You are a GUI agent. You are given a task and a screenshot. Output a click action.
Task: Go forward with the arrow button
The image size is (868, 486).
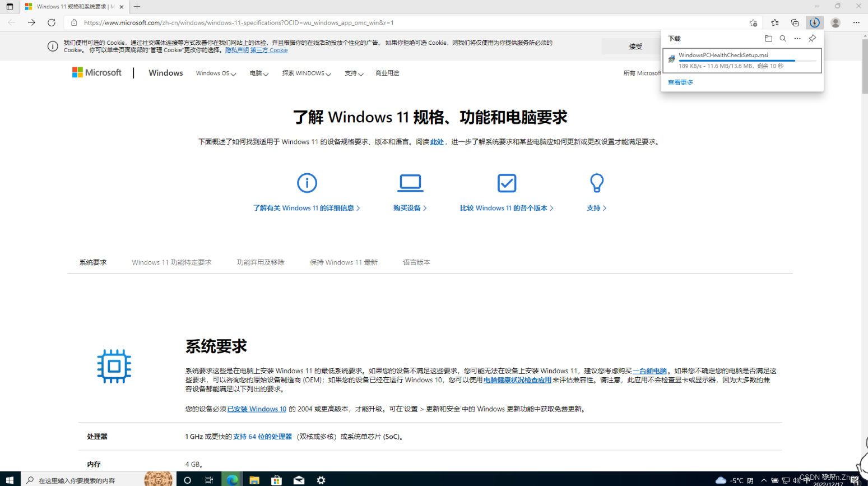point(31,23)
